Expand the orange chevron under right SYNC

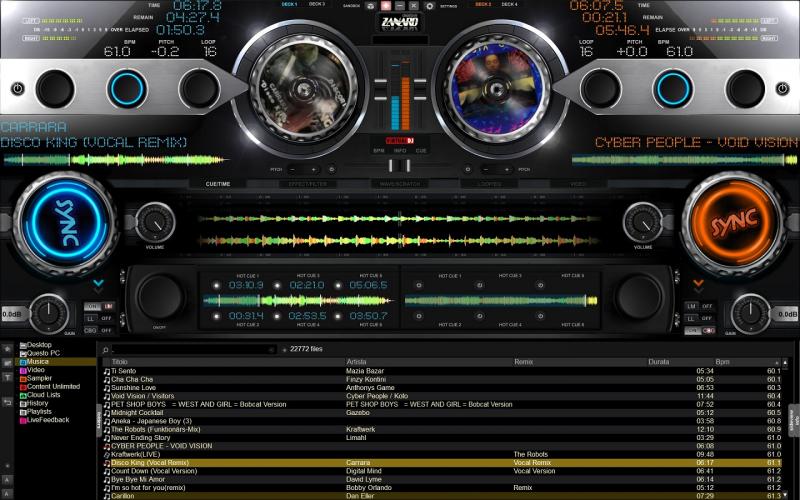click(x=698, y=283)
